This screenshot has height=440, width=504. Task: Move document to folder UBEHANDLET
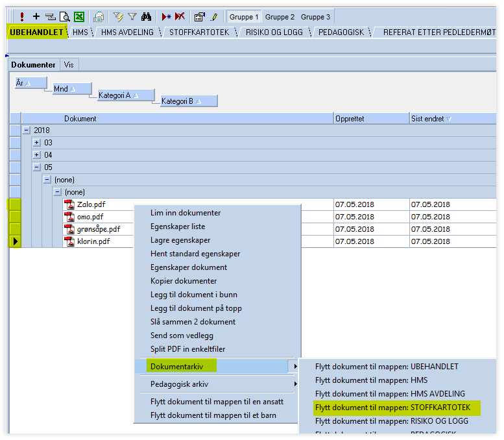pyautogui.click(x=387, y=367)
